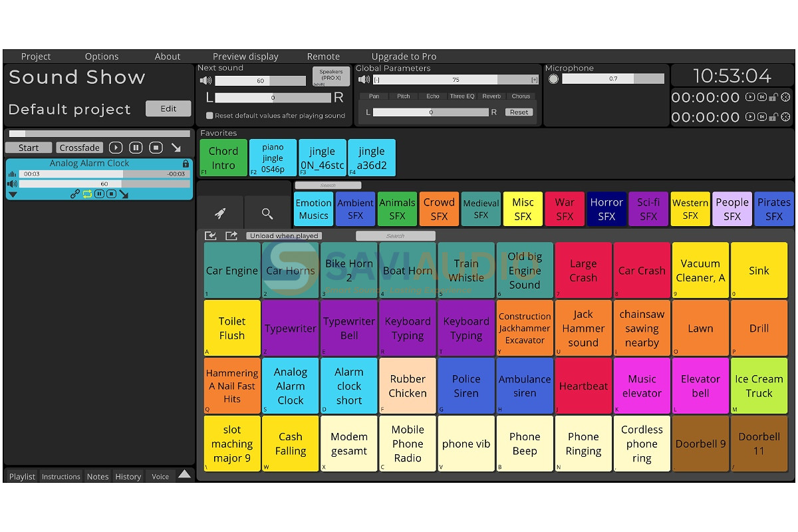
Task: Toggle the Microphone on/off circle
Action: click(x=553, y=79)
